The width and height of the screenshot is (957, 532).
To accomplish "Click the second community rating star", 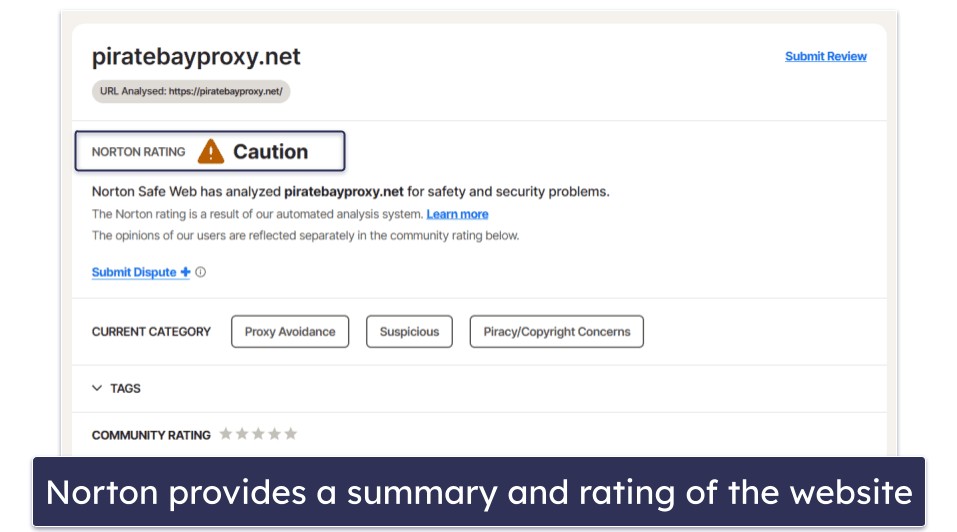I will 242,434.
